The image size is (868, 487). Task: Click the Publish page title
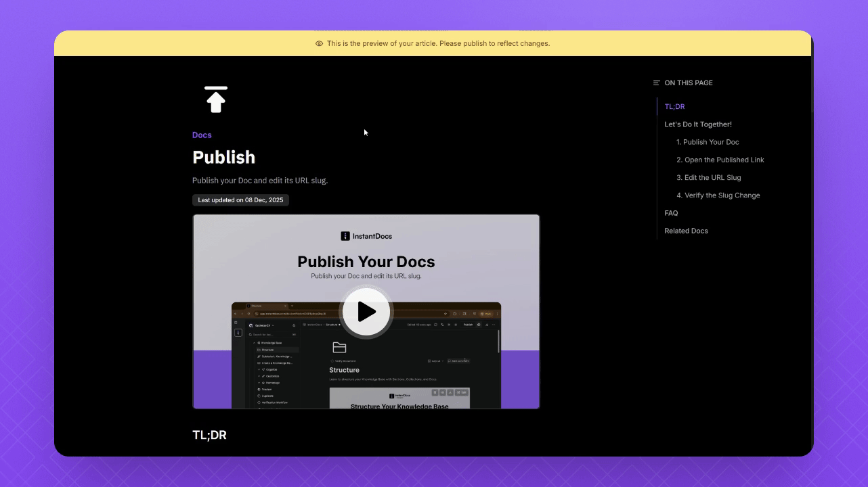(223, 157)
